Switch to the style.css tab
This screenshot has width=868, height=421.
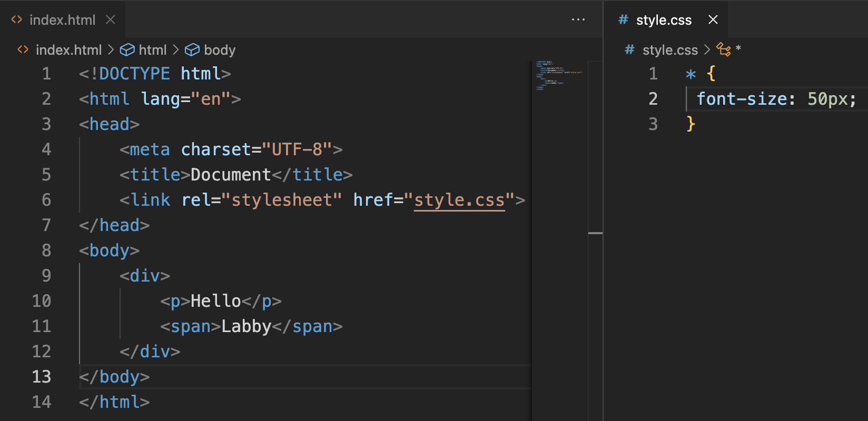point(663,20)
